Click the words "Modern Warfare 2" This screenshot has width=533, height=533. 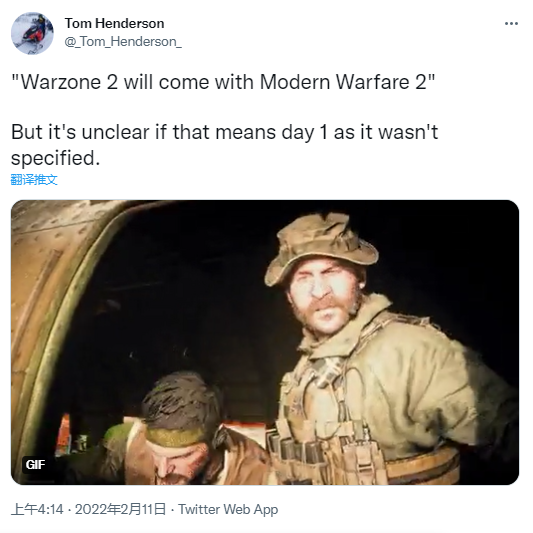tap(343, 82)
